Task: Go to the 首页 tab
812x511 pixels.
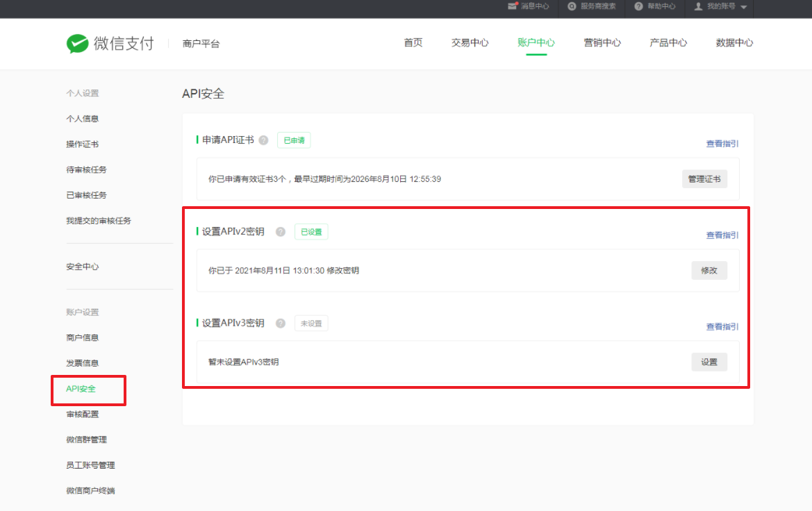Action: tap(413, 43)
